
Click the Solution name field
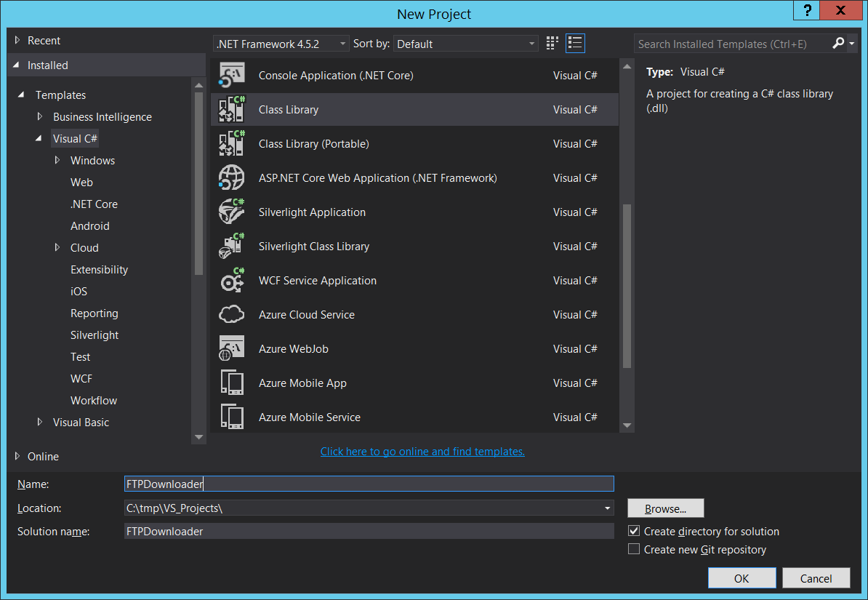[x=369, y=532]
